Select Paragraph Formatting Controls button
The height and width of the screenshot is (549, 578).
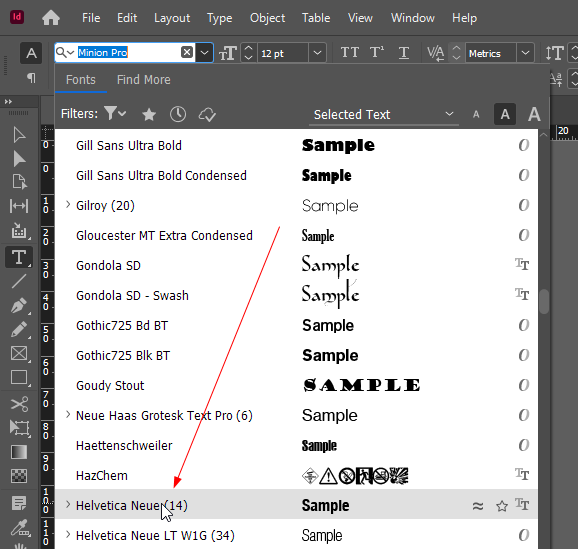[31, 78]
